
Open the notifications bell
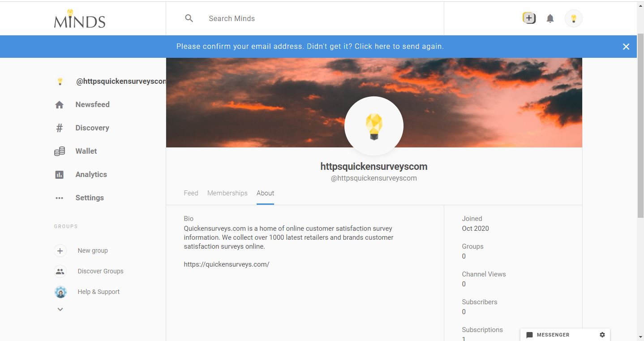pyautogui.click(x=550, y=18)
